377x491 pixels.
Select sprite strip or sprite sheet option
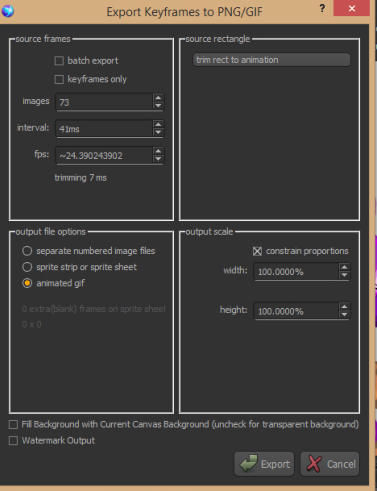[27, 267]
